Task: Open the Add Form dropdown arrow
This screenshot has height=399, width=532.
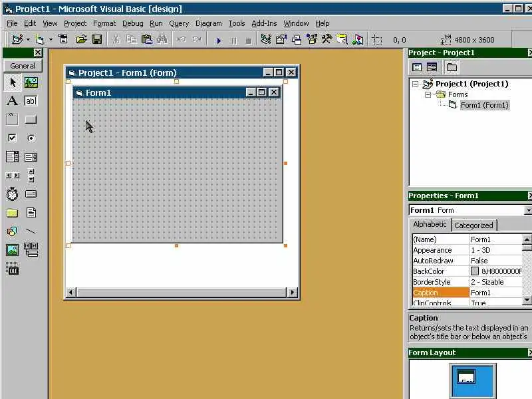Action: pyautogui.click(x=51, y=40)
